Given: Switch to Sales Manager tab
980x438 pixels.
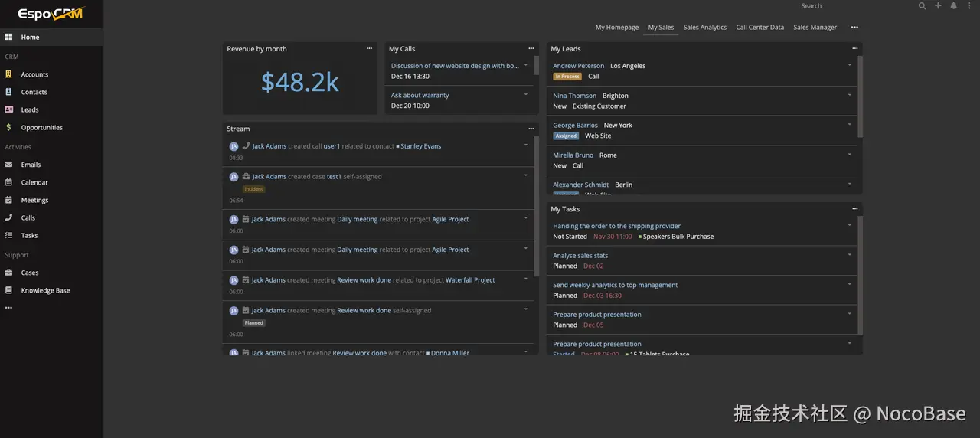Looking at the screenshot, I should click(815, 28).
